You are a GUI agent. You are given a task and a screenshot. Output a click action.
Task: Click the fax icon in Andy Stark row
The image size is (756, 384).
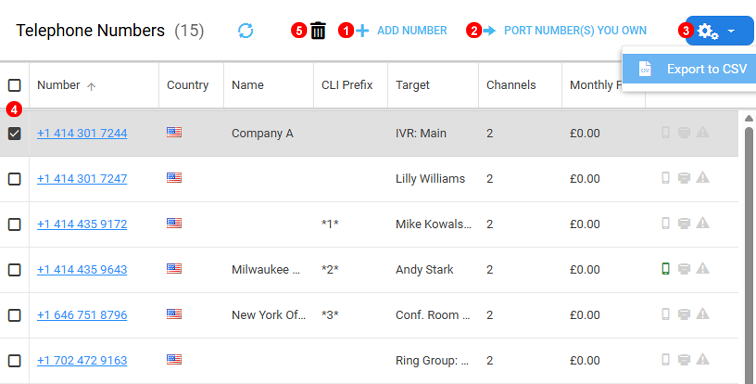[684, 269]
